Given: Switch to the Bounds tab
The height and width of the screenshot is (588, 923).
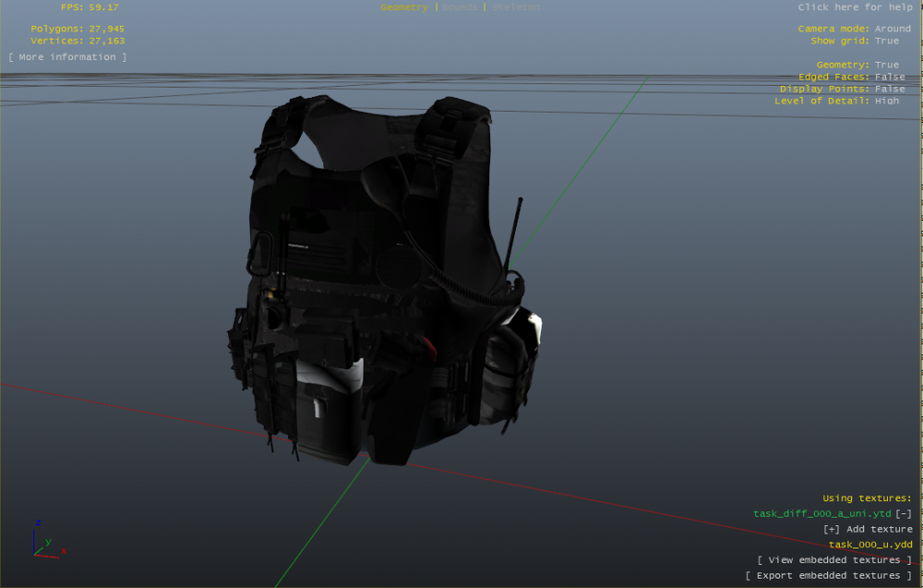Looking at the screenshot, I should point(459,6).
